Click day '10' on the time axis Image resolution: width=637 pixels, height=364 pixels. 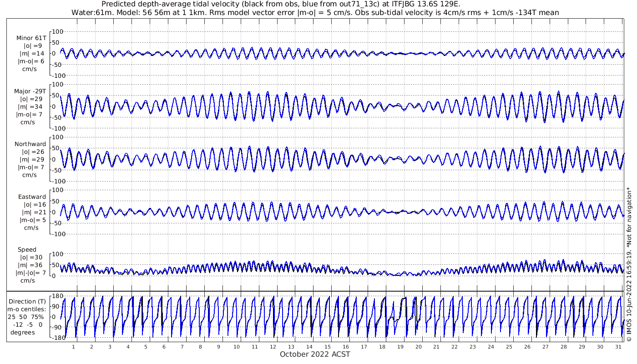(x=237, y=347)
